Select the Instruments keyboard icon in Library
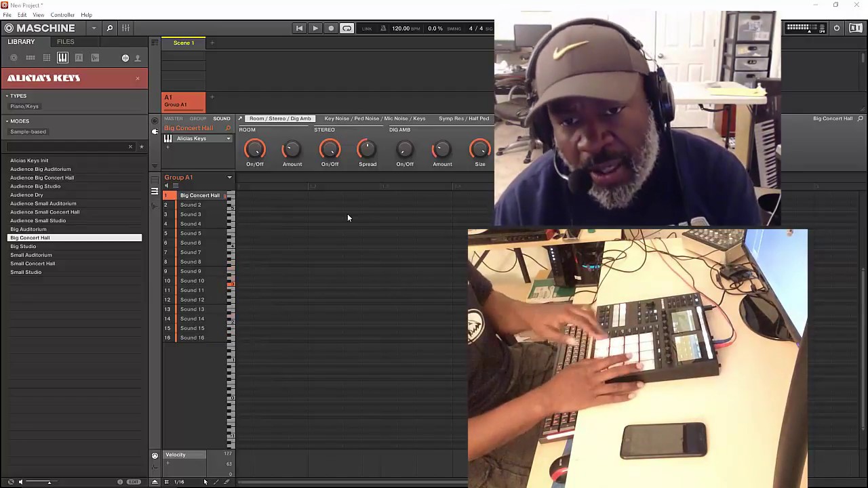Screen dimensions: 868x488 pyautogui.click(x=62, y=58)
